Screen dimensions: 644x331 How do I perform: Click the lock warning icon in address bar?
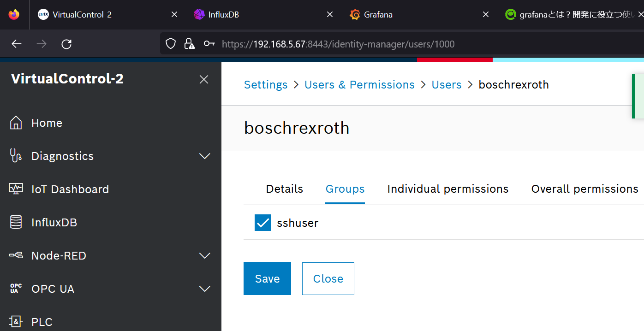[x=189, y=44]
